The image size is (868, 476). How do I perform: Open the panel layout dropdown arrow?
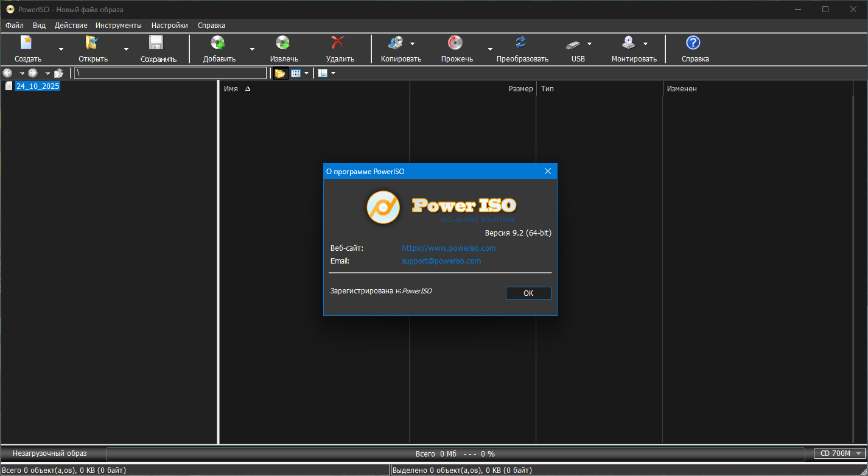point(333,73)
